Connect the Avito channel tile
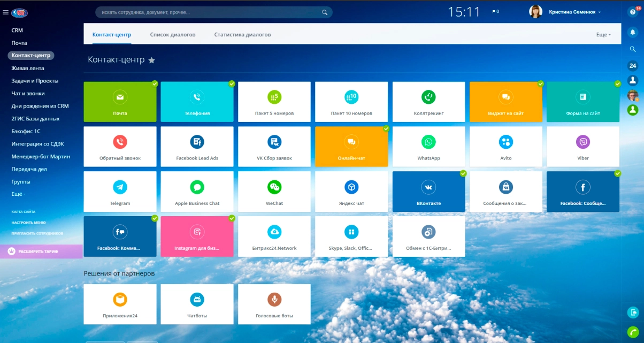 (506, 147)
